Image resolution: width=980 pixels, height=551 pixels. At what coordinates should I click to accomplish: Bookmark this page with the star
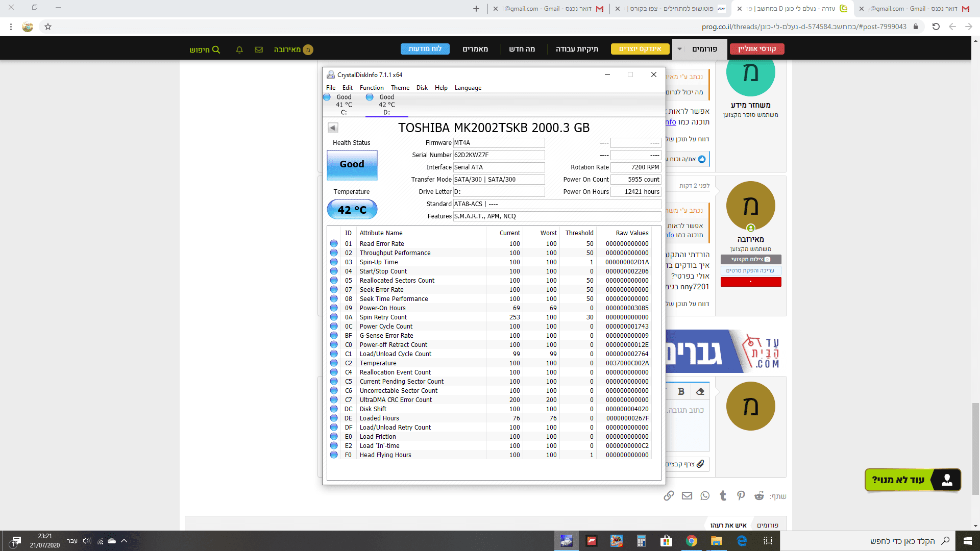[48, 27]
